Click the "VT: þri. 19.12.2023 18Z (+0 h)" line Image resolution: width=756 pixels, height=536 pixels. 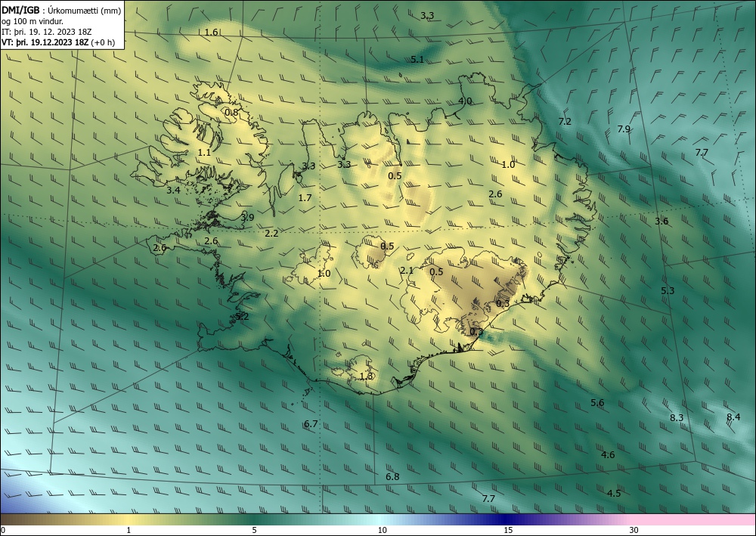[58, 42]
